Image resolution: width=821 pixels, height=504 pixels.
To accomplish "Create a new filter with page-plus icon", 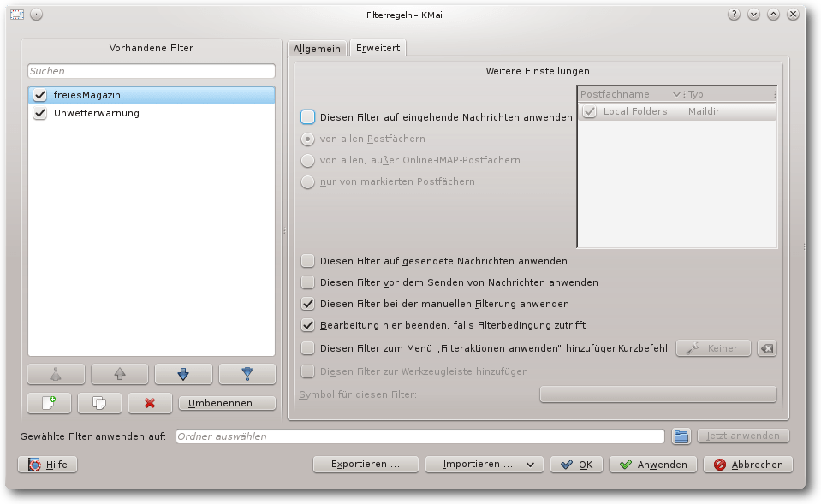I will pyautogui.click(x=49, y=402).
